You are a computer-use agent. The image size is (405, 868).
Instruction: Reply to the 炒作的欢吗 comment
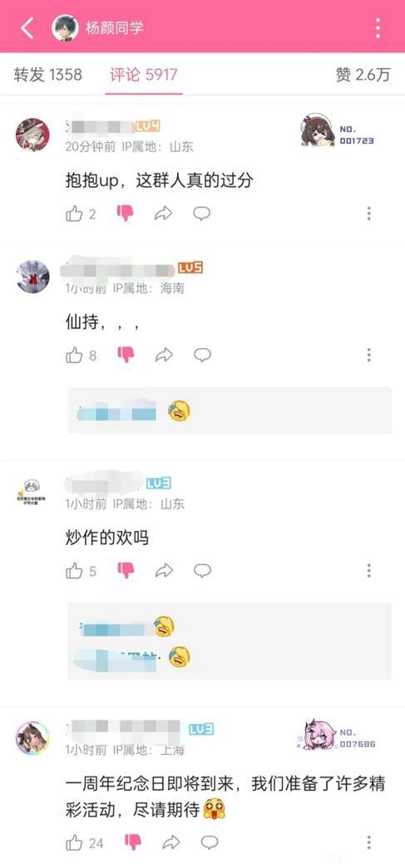(x=202, y=571)
